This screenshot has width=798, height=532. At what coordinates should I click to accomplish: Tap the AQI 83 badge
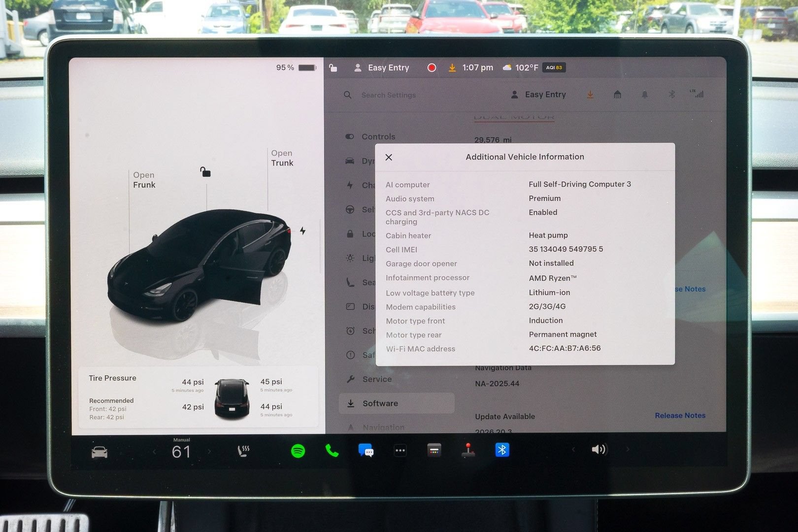click(554, 67)
